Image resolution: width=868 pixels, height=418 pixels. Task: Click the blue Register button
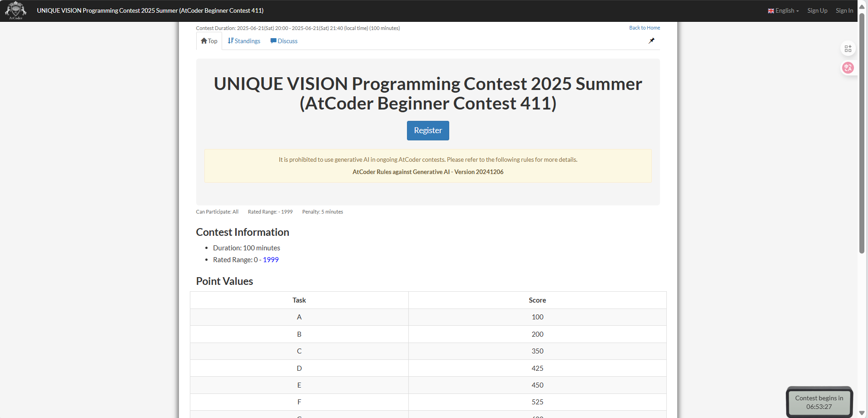coord(428,130)
